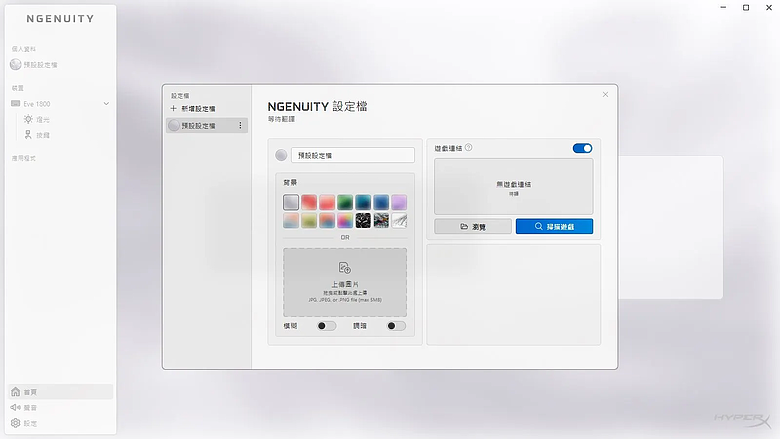This screenshot has height=439, width=780.
Task: Choose the blue background swatch
Action: (381, 202)
